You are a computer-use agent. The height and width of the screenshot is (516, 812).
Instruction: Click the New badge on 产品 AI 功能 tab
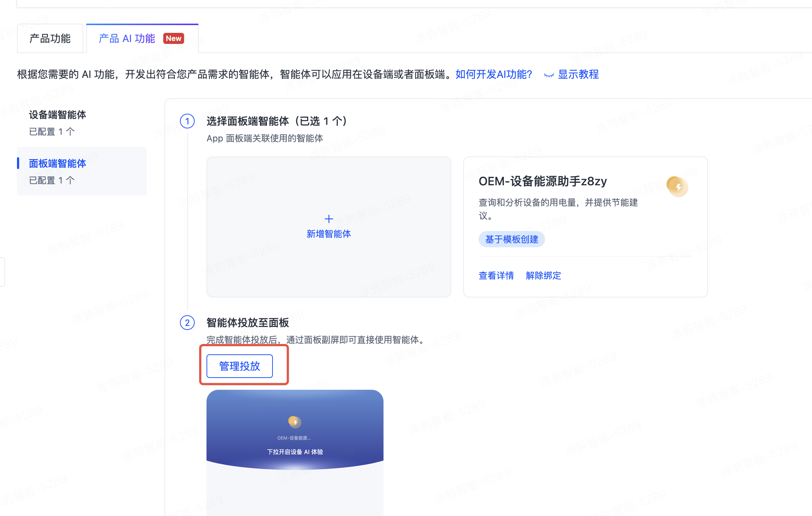tap(173, 38)
